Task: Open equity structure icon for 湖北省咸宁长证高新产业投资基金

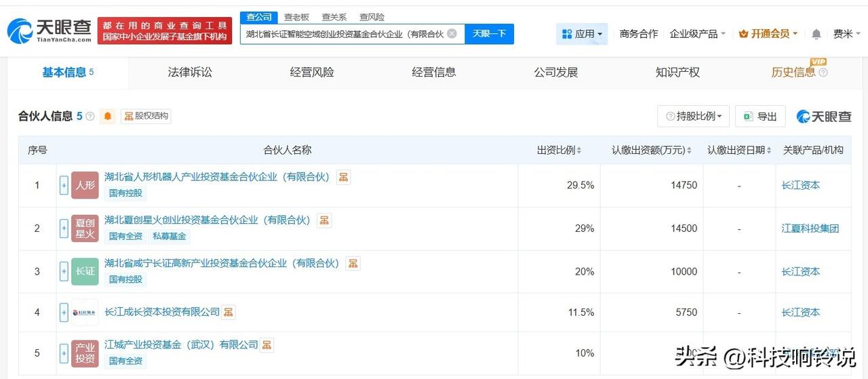Action: (x=353, y=263)
